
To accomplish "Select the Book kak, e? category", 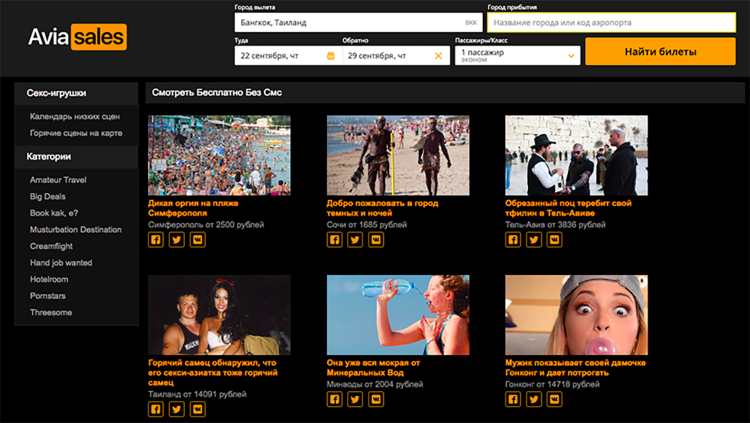I will click(x=54, y=213).
